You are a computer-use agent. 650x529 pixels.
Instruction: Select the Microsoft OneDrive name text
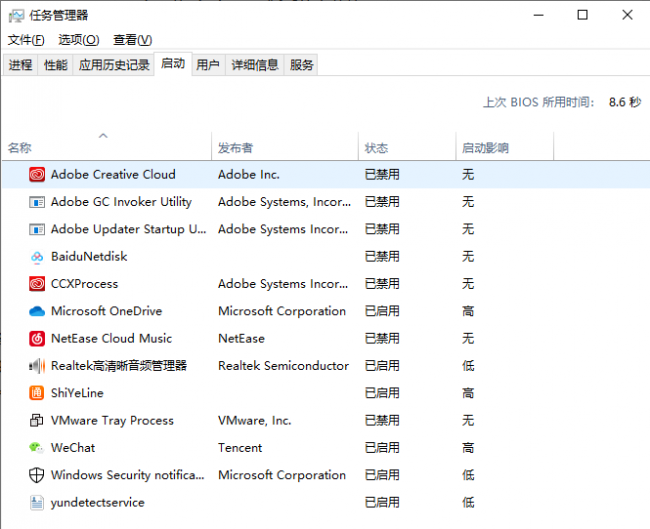[x=107, y=311]
